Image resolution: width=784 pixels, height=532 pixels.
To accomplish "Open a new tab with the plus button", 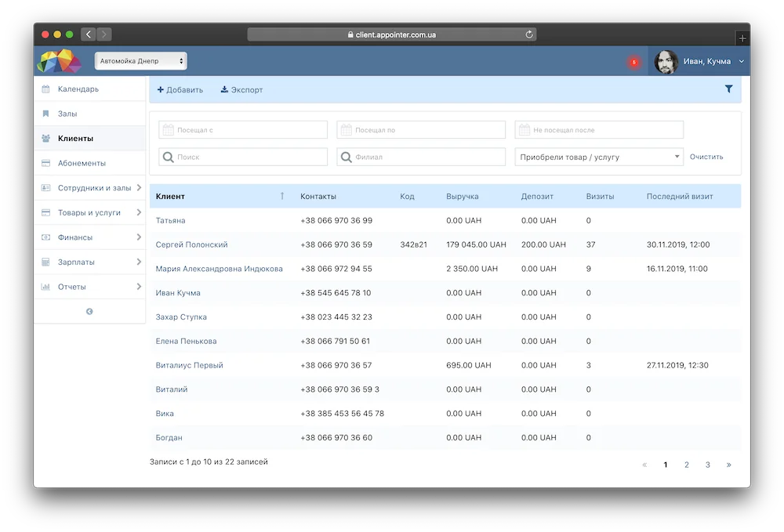I will [742, 38].
